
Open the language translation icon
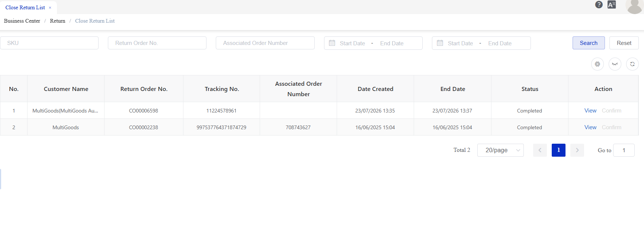[612, 4]
